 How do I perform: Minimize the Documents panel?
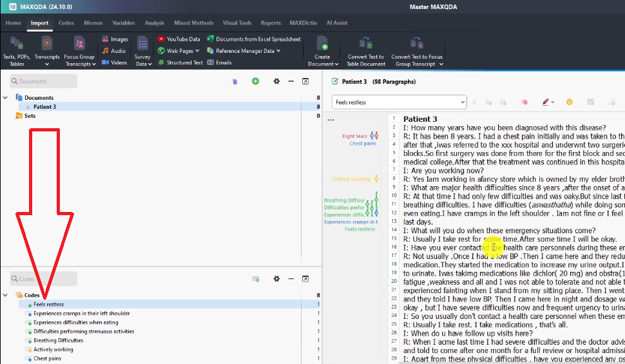tap(291, 81)
